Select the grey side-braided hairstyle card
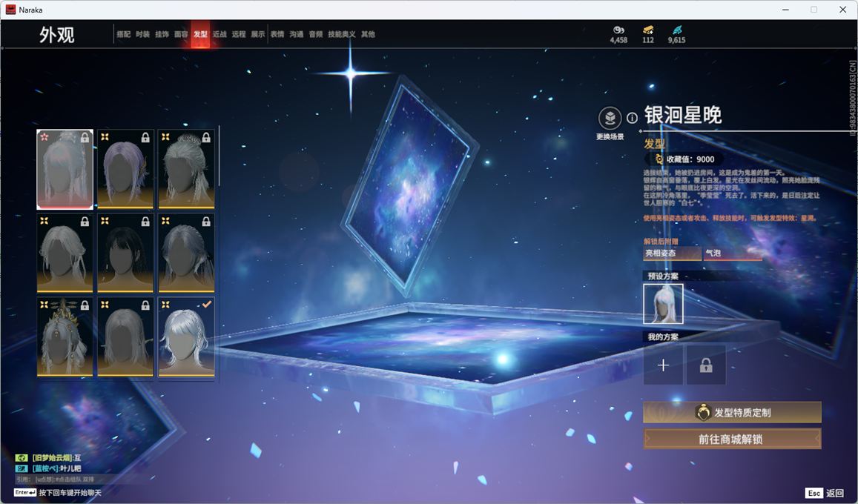Image resolution: width=858 pixels, height=504 pixels. pos(186,253)
